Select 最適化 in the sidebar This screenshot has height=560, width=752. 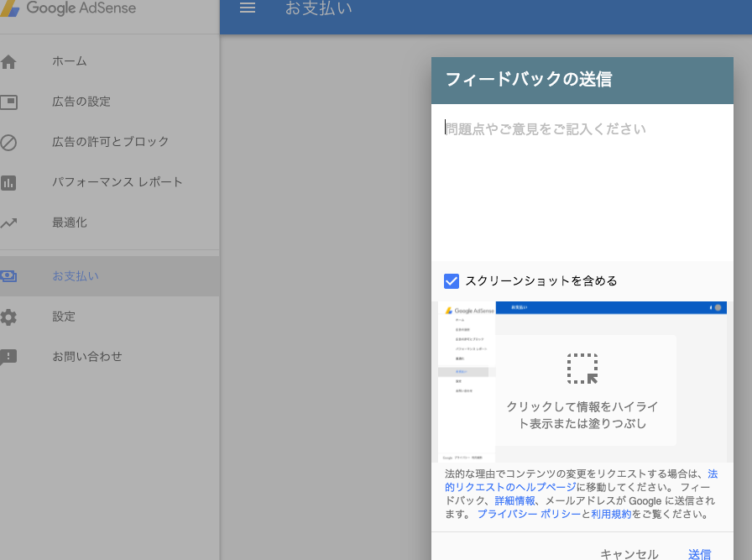(x=70, y=222)
